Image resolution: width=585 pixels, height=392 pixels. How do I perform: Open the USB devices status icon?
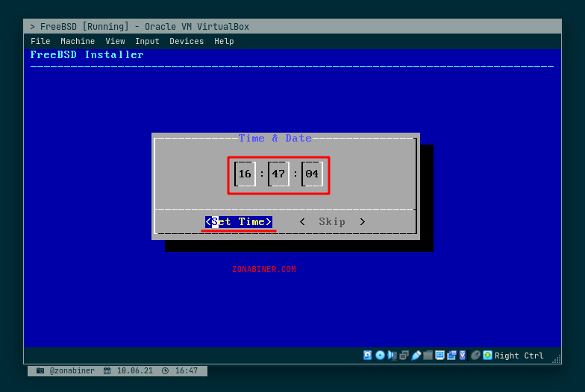tap(416, 355)
